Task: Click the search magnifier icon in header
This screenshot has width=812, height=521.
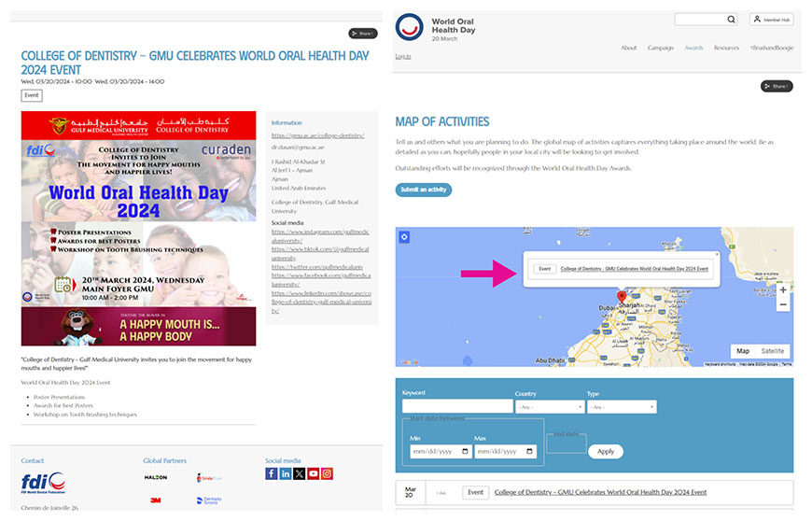Action: 731,20
